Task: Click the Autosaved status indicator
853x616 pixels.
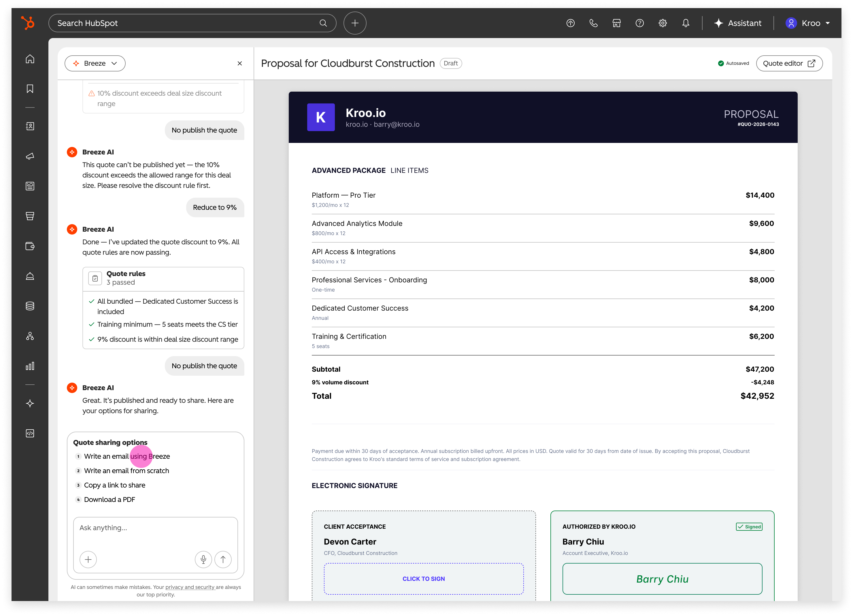Action: tap(733, 63)
